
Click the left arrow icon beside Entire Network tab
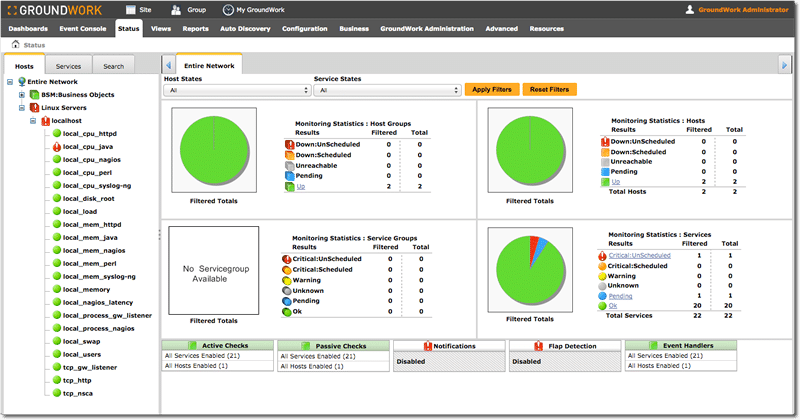[168, 65]
